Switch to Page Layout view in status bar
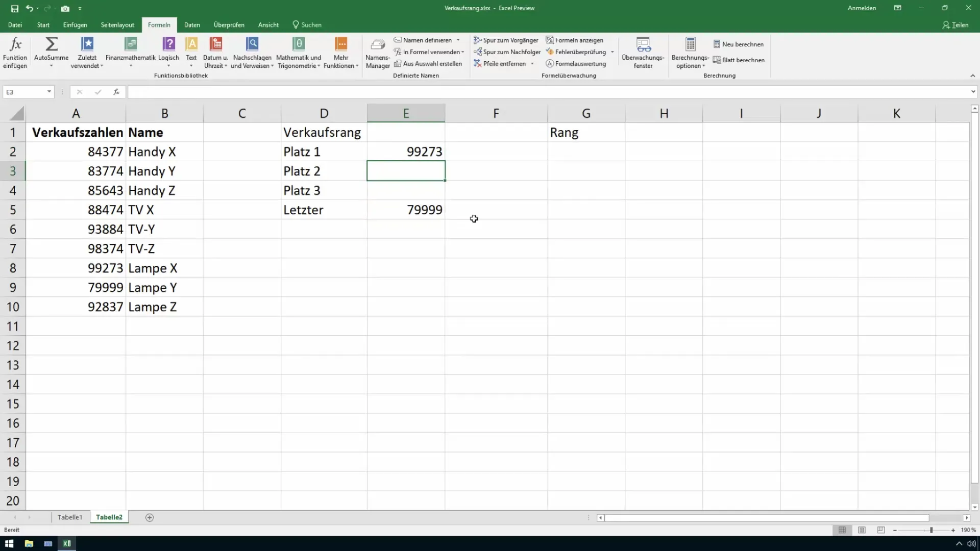980x551 pixels. tap(862, 531)
